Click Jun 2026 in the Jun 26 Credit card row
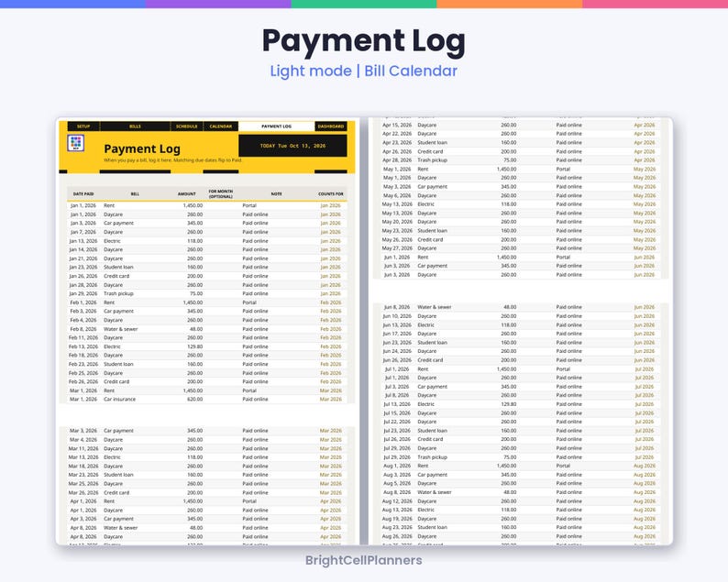Viewport: 728px width, 582px height. pos(645,360)
